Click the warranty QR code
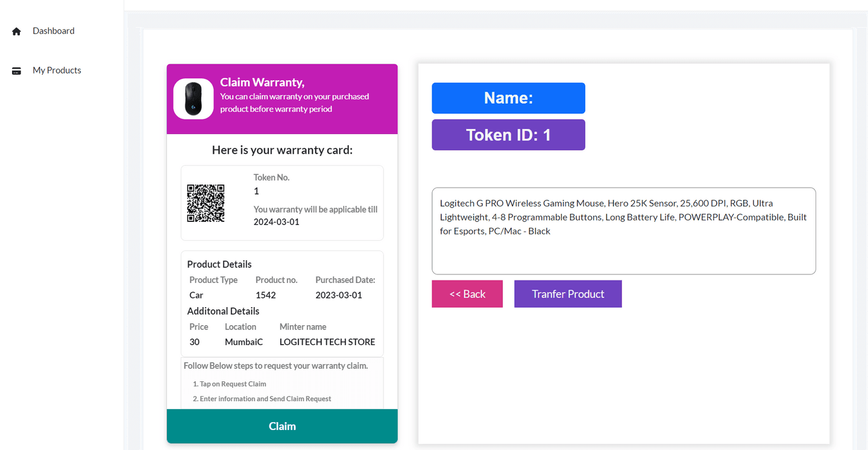The width and height of the screenshot is (868, 450). click(206, 203)
